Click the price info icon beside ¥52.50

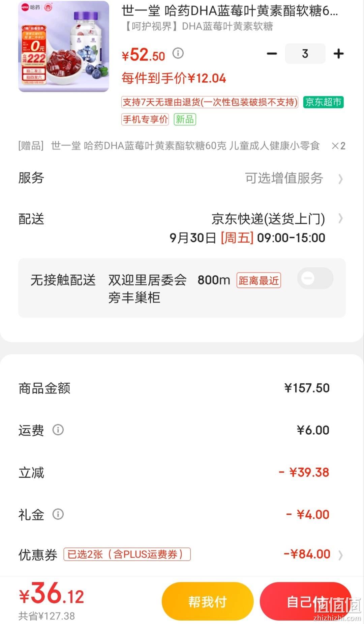pyautogui.click(x=178, y=53)
